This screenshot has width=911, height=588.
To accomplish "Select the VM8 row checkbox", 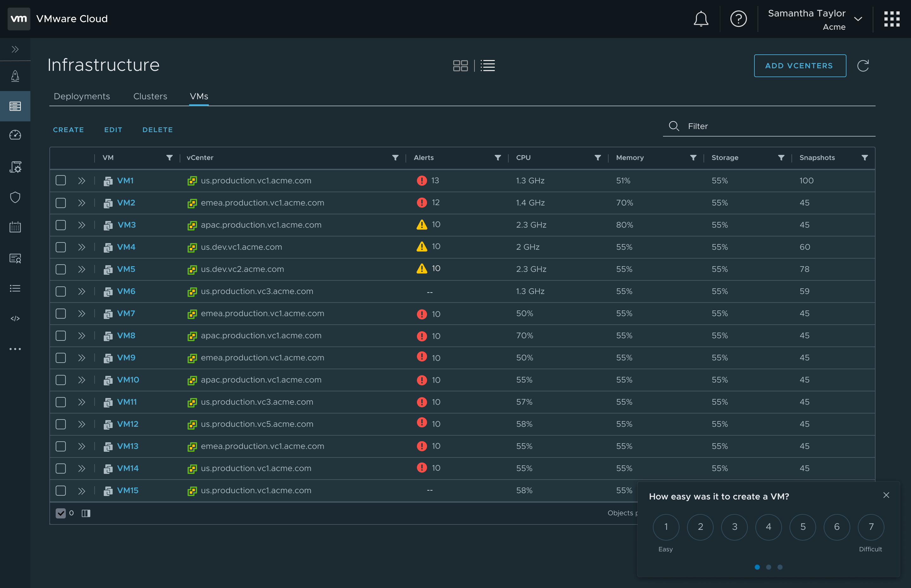I will [61, 335].
